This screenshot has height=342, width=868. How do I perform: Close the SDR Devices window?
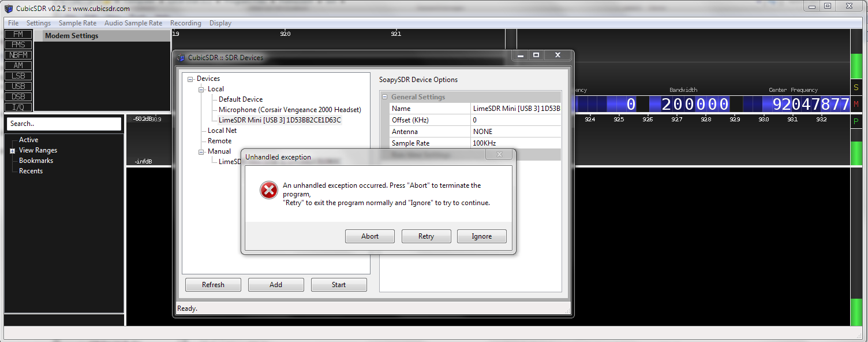pyautogui.click(x=558, y=55)
